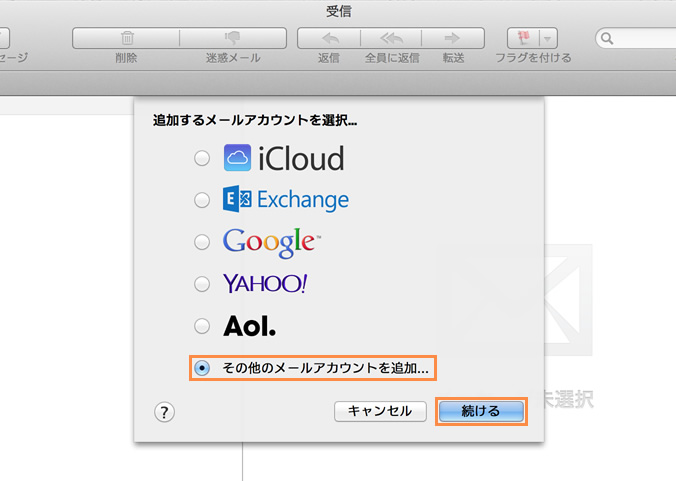Select the Yahoo! radio button
The height and width of the screenshot is (481, 676).
202,284
